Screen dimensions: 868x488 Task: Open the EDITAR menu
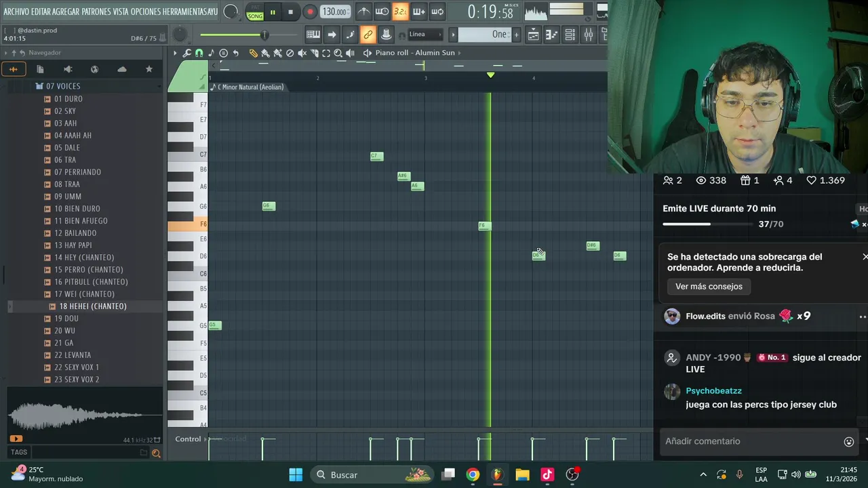click(x=41, y=12)
